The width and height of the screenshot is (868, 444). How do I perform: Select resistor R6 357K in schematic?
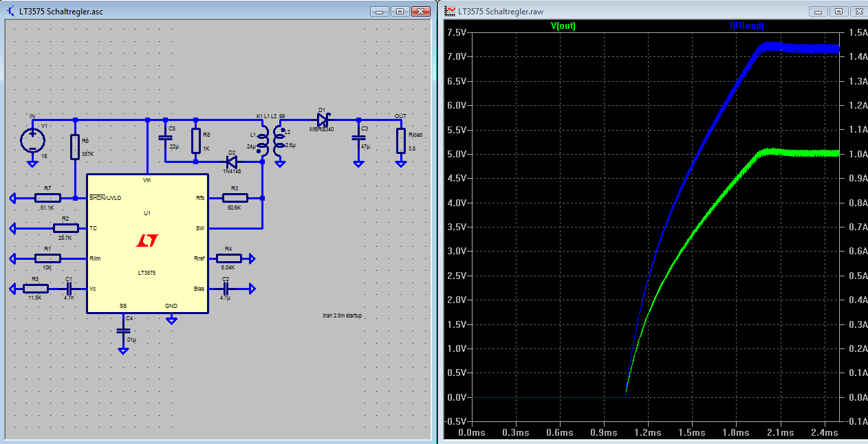point(75,146)
